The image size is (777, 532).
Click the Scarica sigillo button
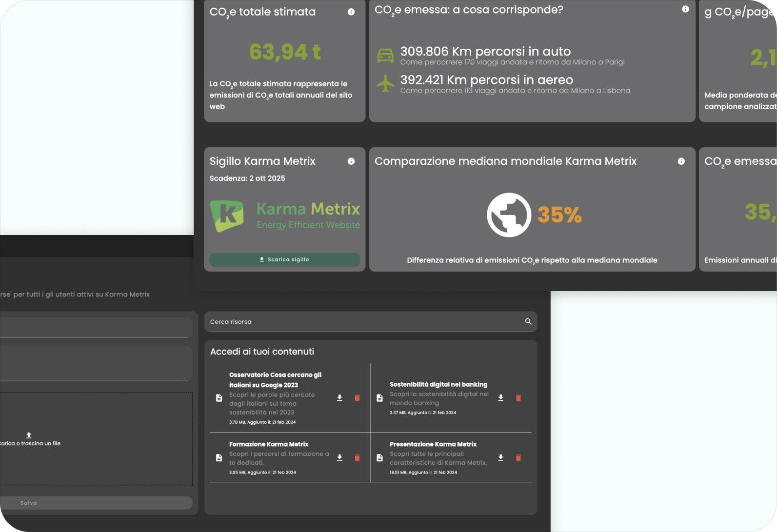pos(284,259)
